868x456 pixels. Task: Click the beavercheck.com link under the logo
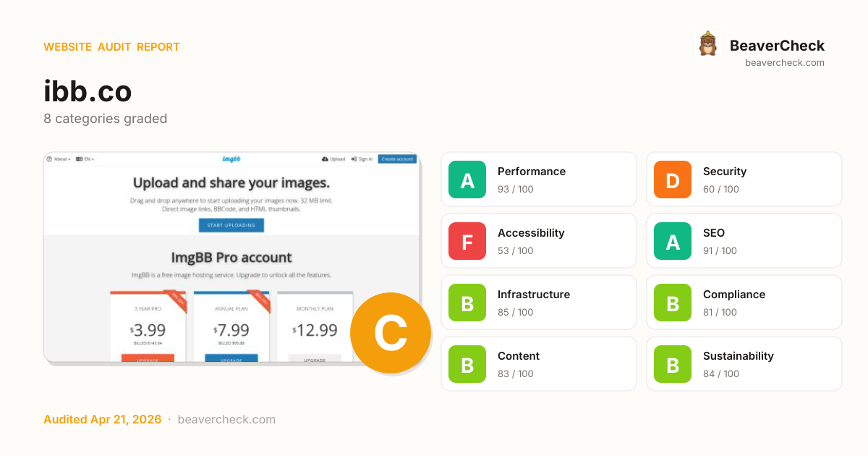tap(784, 63)
